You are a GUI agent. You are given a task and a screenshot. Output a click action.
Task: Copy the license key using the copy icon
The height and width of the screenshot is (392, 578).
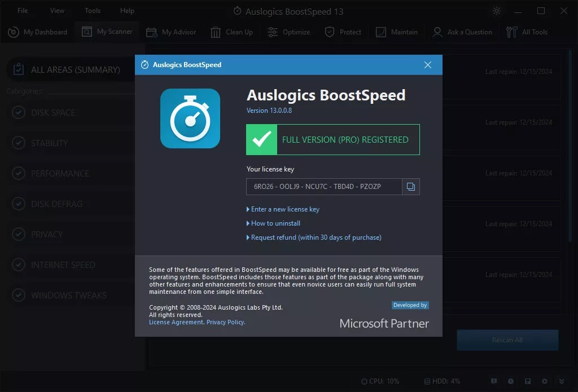(x=411, y=187)
